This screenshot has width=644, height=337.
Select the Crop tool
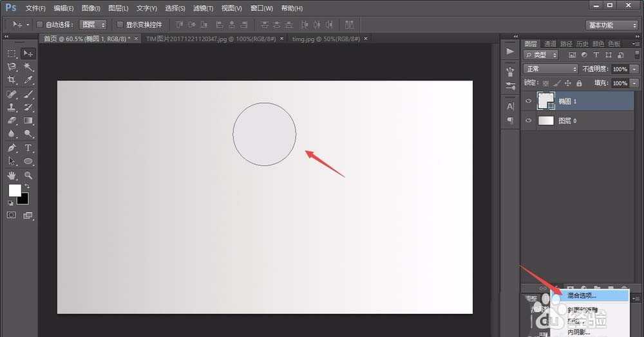pos(12,80)
